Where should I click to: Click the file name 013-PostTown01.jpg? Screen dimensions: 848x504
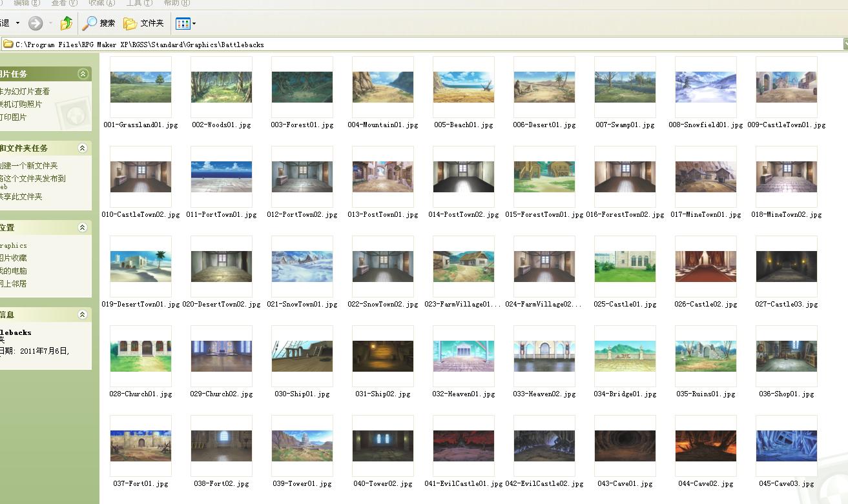(383, 215)
